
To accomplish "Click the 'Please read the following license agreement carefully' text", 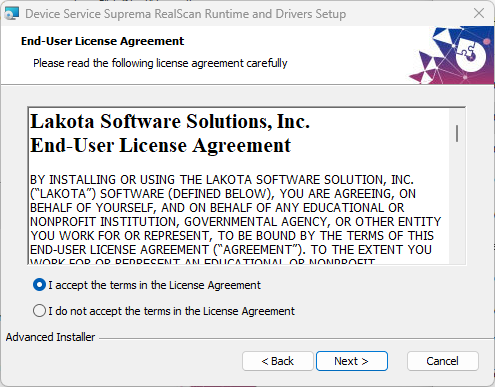I will [160, 63].
